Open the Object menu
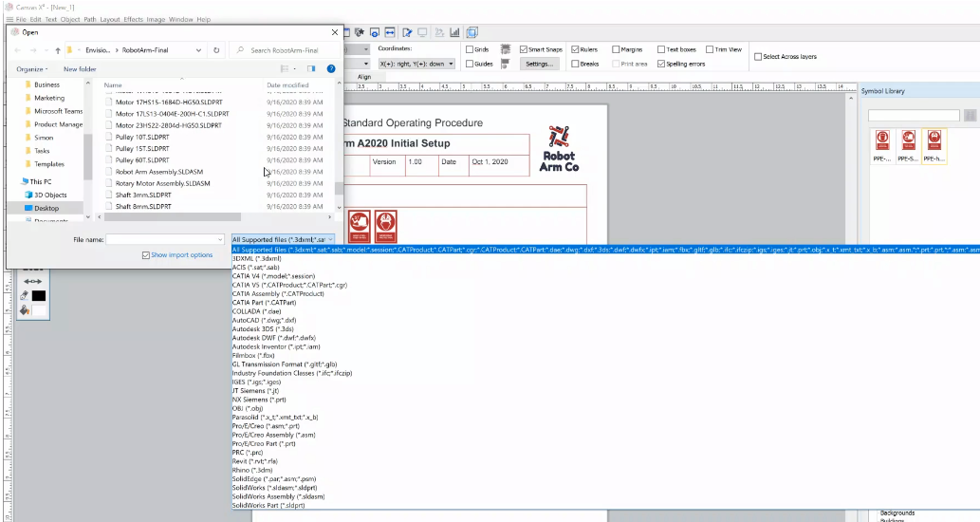980x522 pixels. coord(70,19)
